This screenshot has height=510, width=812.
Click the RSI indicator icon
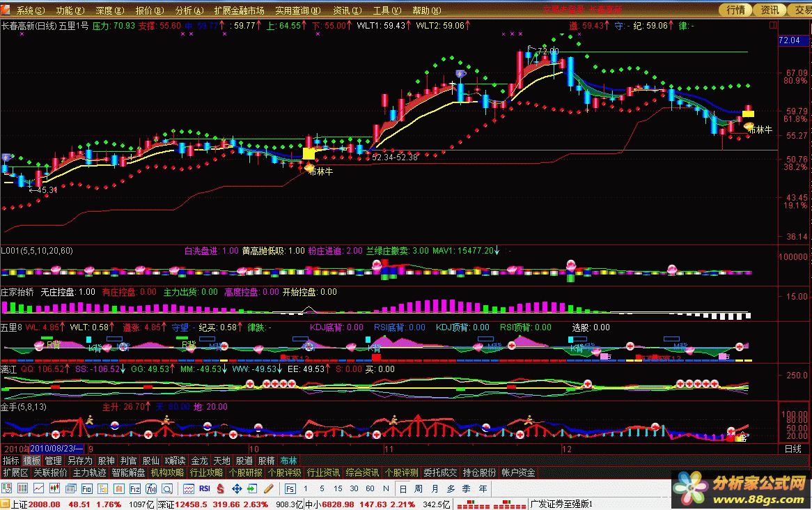pos(205,489)
